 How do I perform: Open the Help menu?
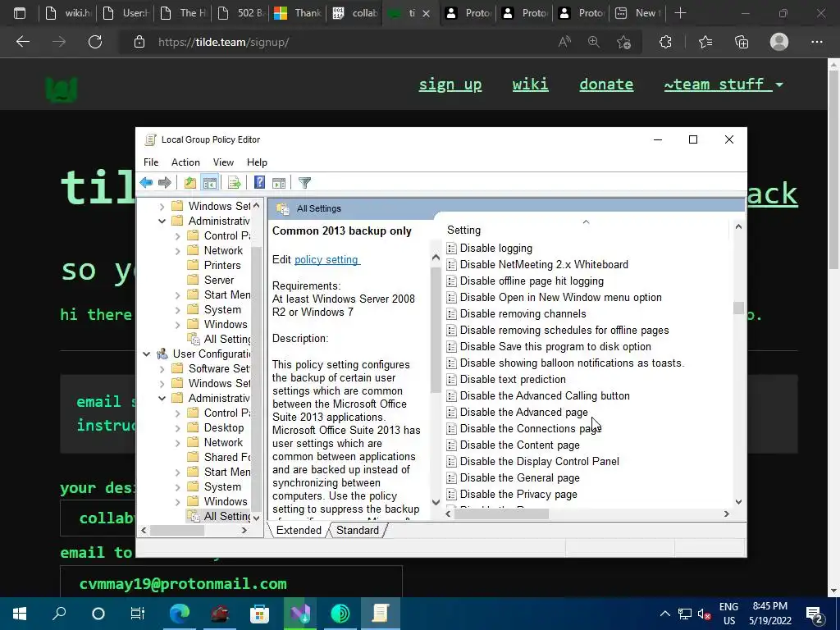pos(257,162)
